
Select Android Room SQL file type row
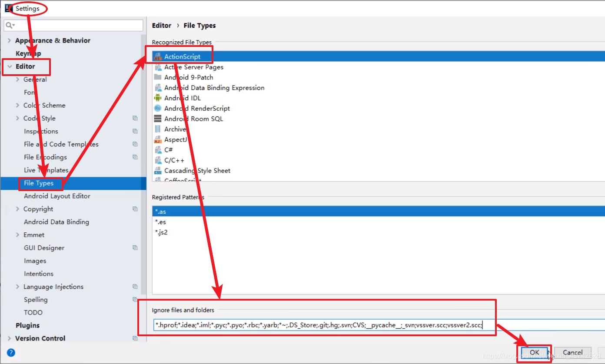click(379, 119)
